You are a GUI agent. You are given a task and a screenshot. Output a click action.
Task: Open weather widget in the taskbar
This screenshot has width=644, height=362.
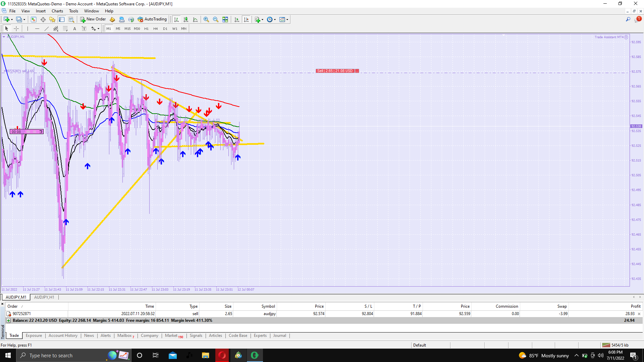[544, 356]
